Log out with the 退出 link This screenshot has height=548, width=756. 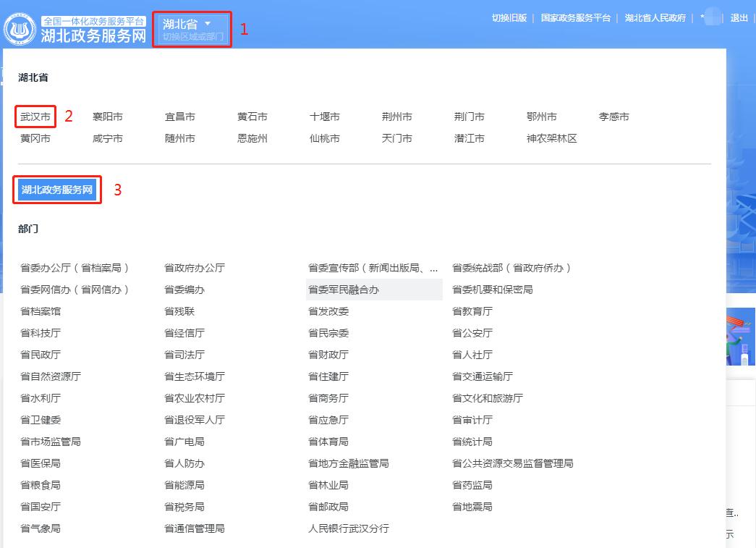pos(738,17)
